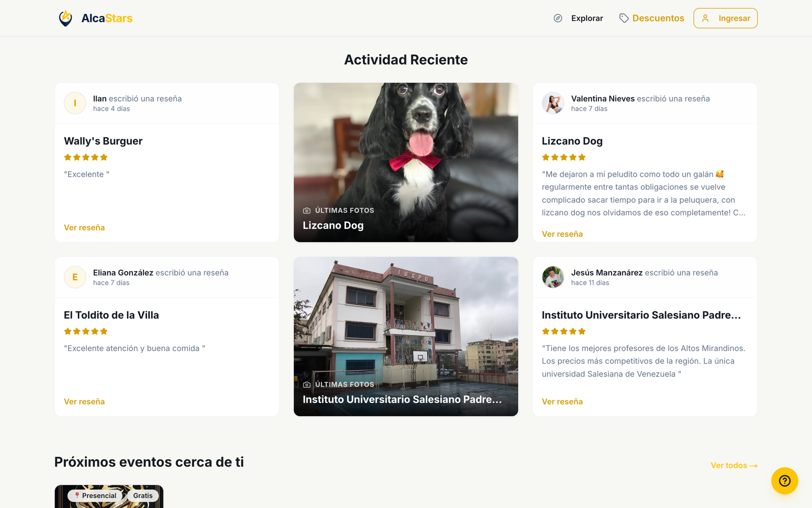Viewport: 812px width, 508px height.
Task: Click the Ingresar login button
Action: [x=725, y=18]
